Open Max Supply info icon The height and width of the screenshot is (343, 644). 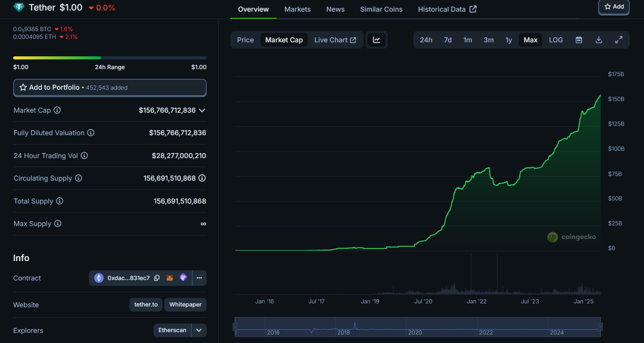pos(57,223)
